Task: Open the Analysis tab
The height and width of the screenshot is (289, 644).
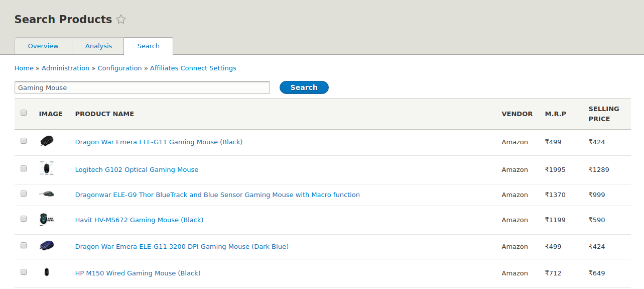Action: click(98, 46)
